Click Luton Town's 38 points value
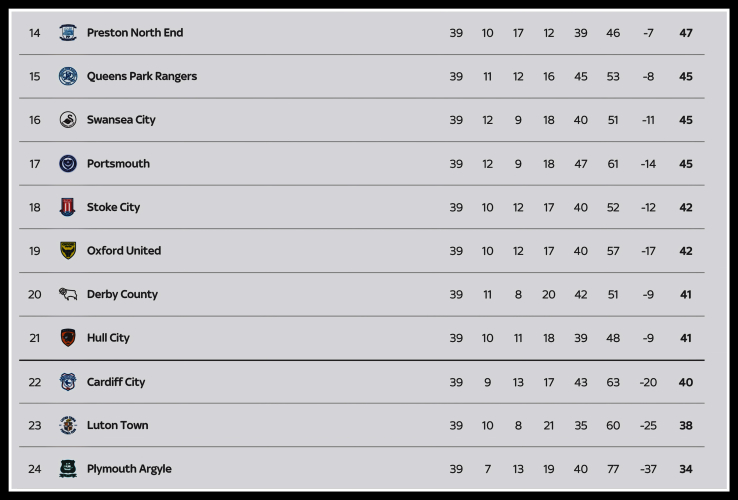The height and width of the screenshot is (500, 738). [686, 425]
